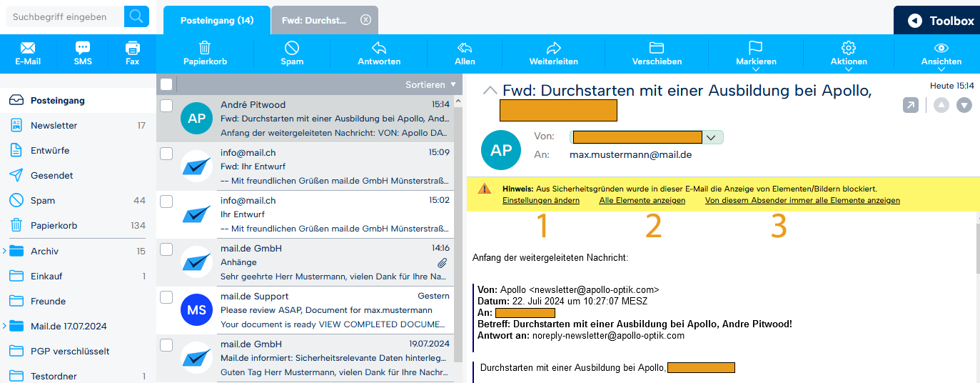Image resolution: width=980 pixels, height=383 pixels.
Task: Switch to the Posteingang (14) tab
Action: pyautogui.click(x=217, y=21)
